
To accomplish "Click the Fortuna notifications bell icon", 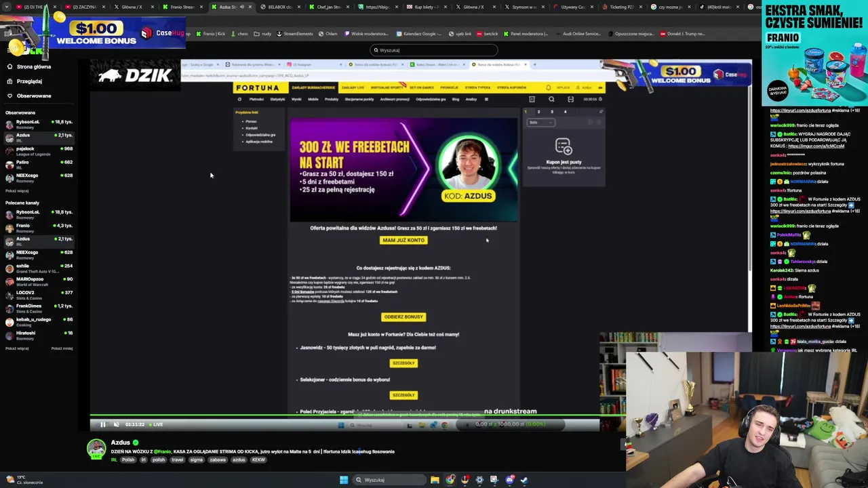I will (x=549, y=87).
